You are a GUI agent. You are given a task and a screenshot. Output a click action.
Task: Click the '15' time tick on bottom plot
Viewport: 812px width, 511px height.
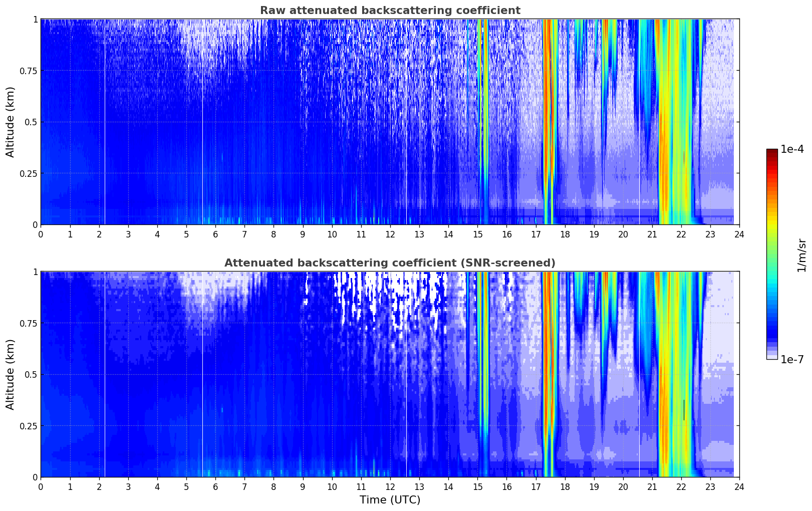pyautogui.click(x=477, y=486)
